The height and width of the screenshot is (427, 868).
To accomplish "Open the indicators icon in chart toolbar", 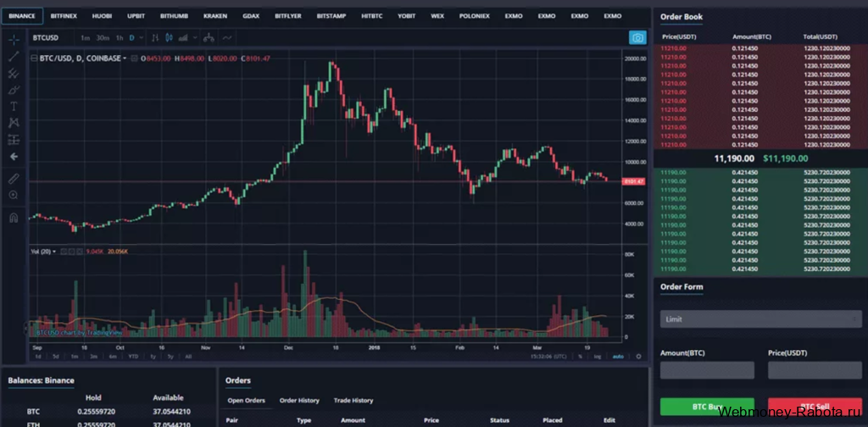I will pyautogui.click(x=183, y=38).
